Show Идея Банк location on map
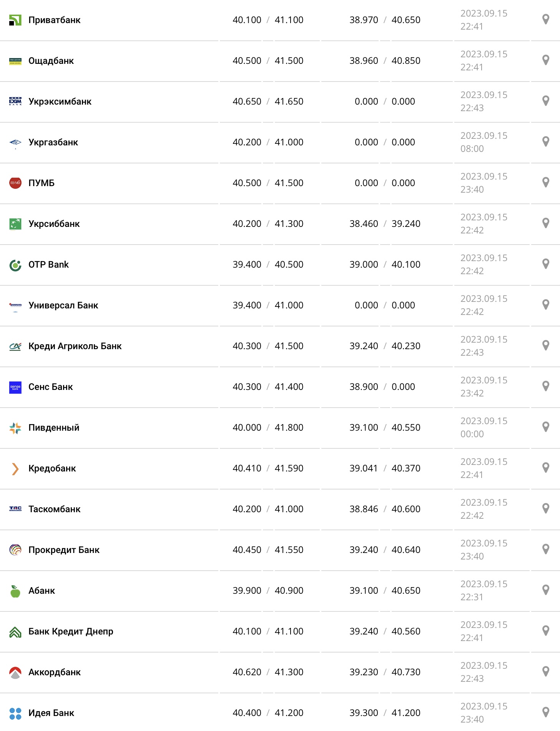The image size is (560, 731). (x=545, y=713)
